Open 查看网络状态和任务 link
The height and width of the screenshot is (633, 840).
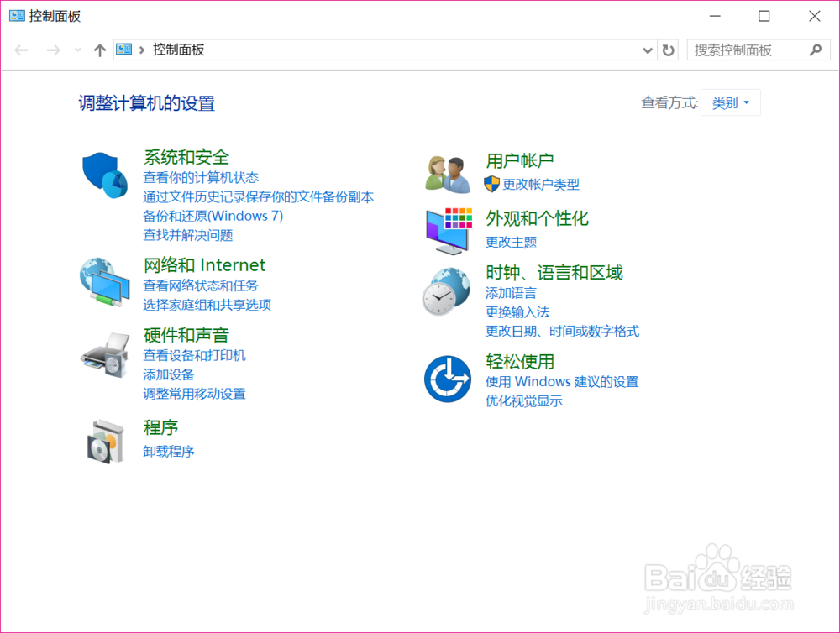[201, 285]
